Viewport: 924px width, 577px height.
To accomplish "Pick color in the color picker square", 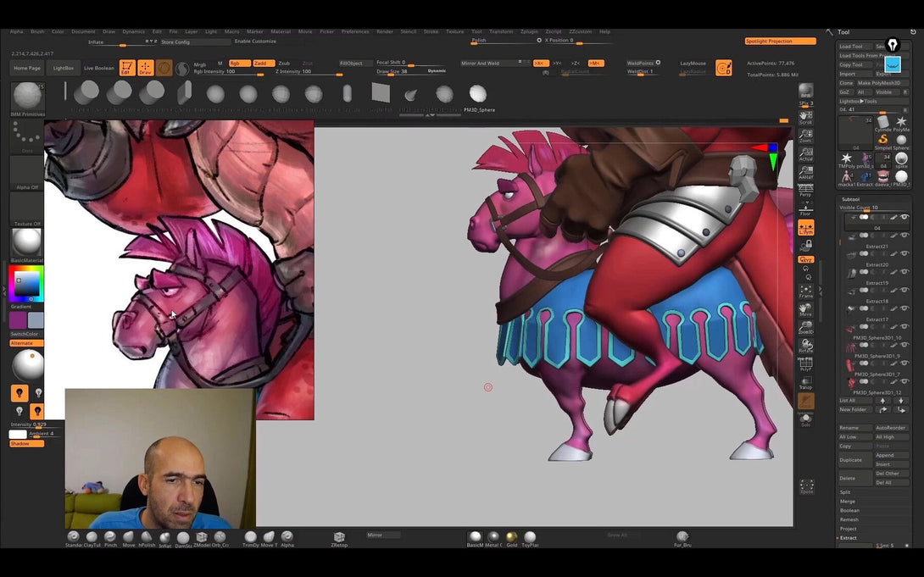I will (x=26, y=285).
